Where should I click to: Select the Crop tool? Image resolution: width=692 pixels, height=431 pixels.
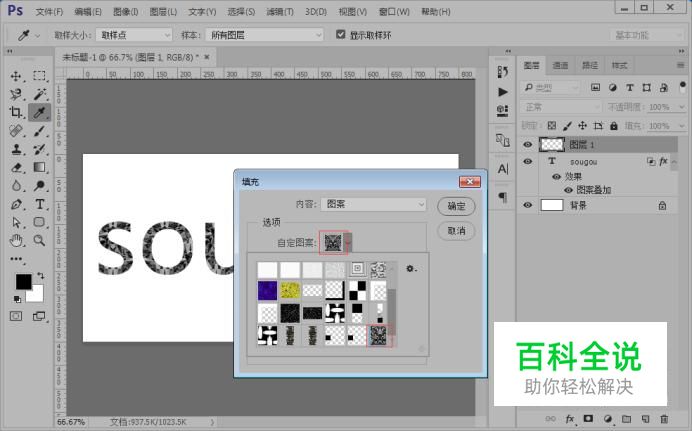[x=16, y=112]
